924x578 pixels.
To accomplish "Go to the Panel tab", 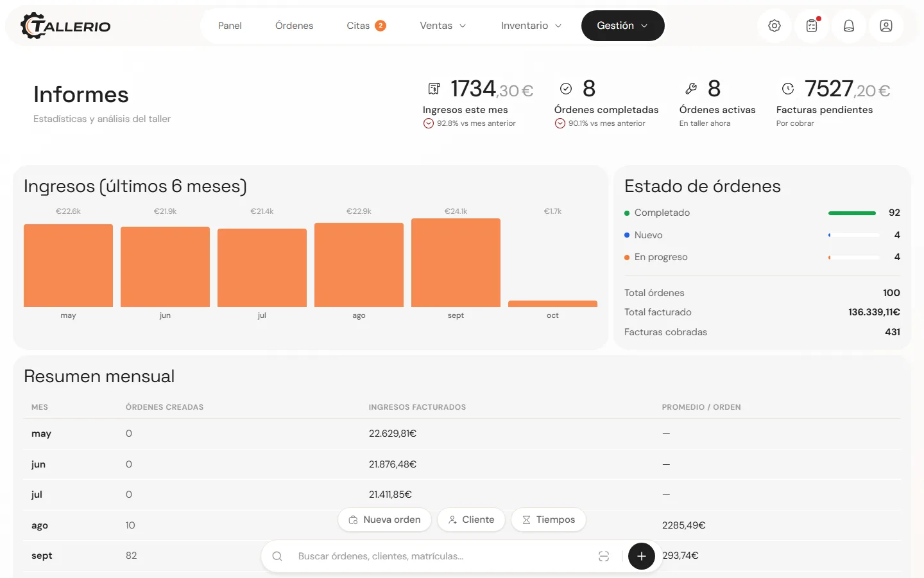I will pyautogui.click(x=230, y=26).
